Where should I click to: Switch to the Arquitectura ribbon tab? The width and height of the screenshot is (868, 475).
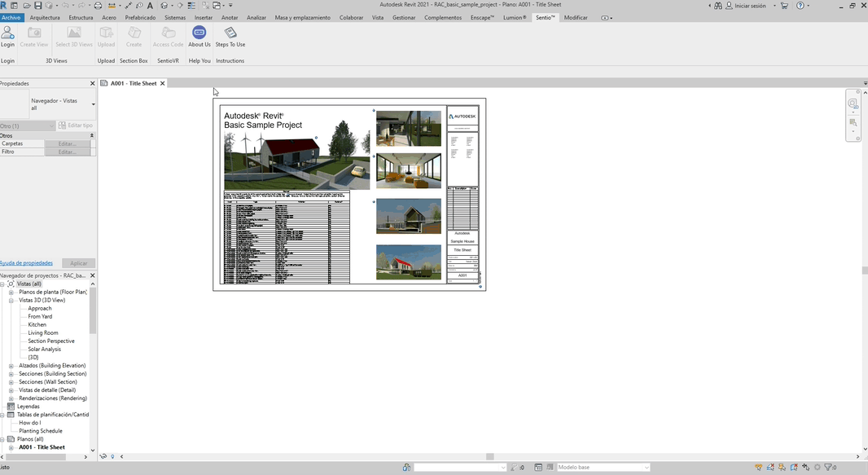click(44, 18)
